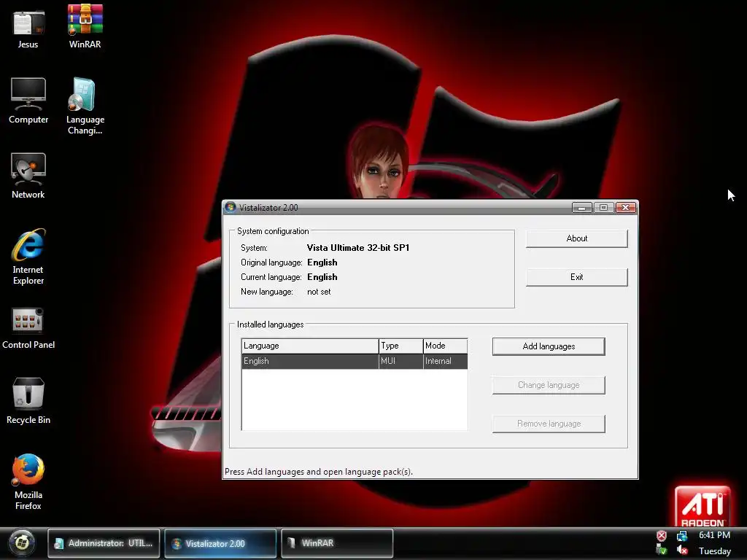747x560 pixels.
Task: Click the network connection tray icon
Action: click(682, 536)
